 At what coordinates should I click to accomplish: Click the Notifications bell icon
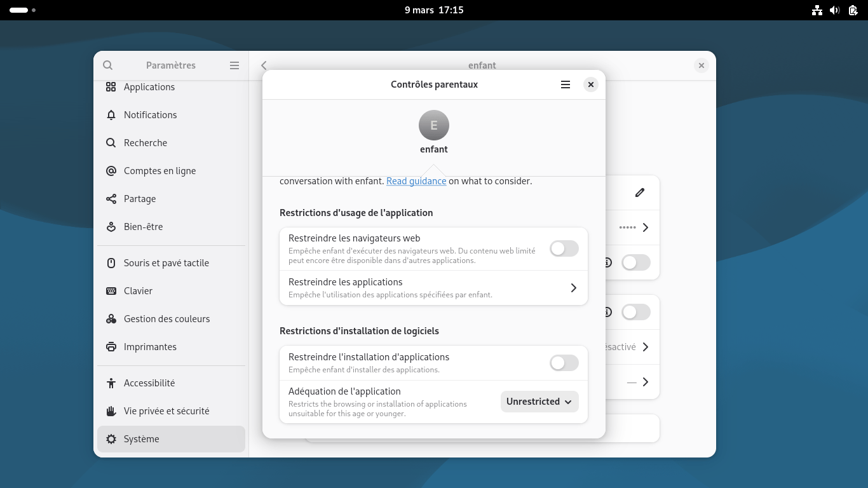point(111,115)
